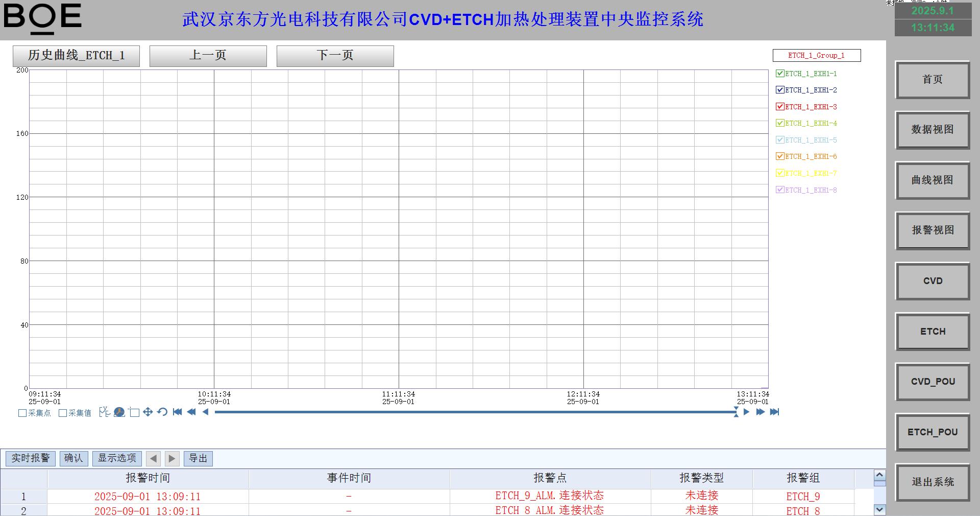This screenshot has height=516, width=980.
Task: Click the axis settings icon in the chart toolbar
Action: click(105, 412)
